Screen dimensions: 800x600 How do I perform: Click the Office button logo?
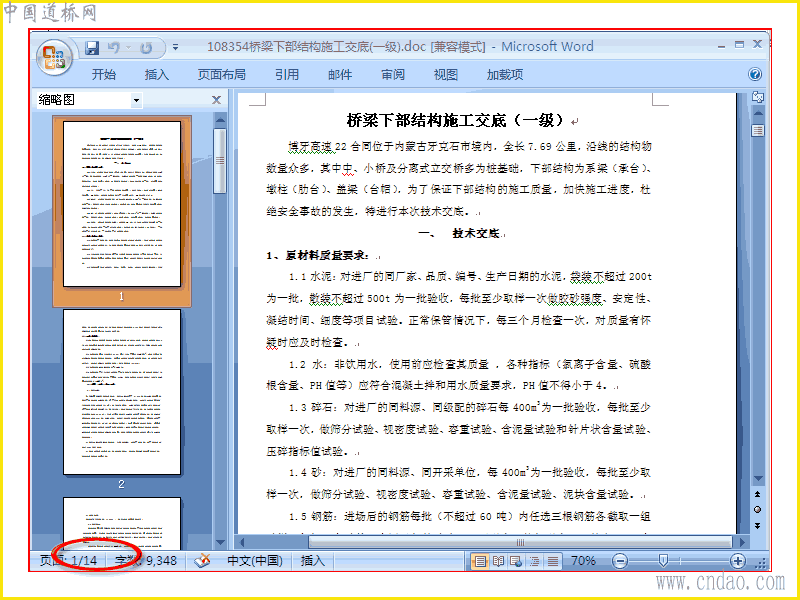54,57
